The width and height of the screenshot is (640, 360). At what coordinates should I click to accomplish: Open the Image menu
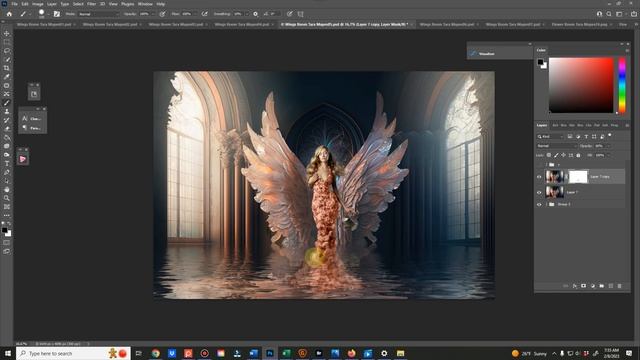tap(38, 4)
